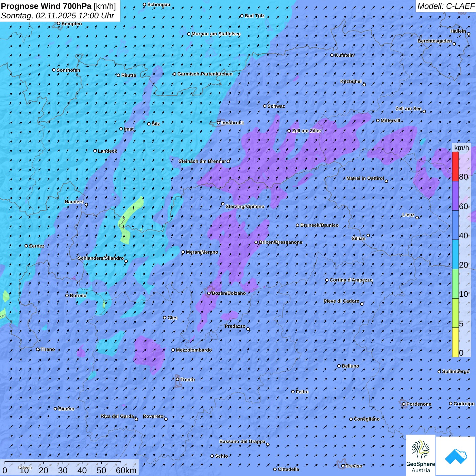Click the 'Schwaz' label
476x476 pixels.
coord(276,106)
